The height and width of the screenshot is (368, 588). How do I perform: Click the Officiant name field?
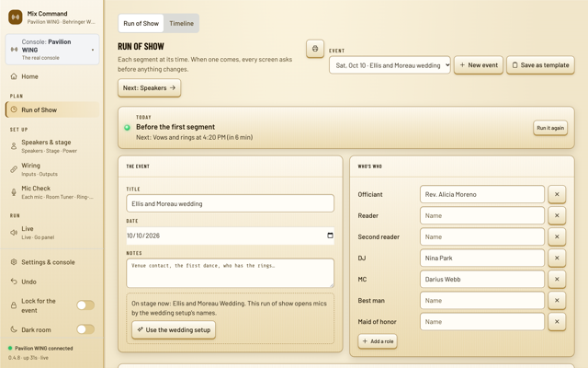click(482, 194)
